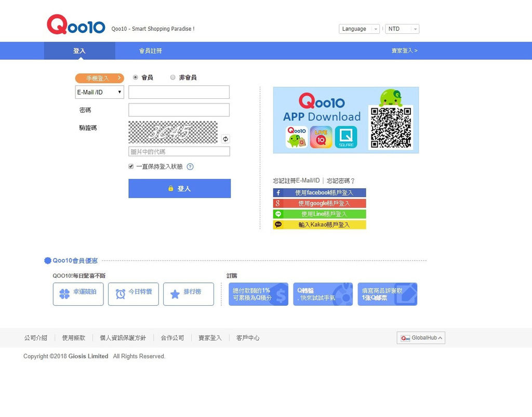The width and height of the screenshot is (532, 417).
Task: Refresh the captcha verification image
Action: tap(225, 139)
